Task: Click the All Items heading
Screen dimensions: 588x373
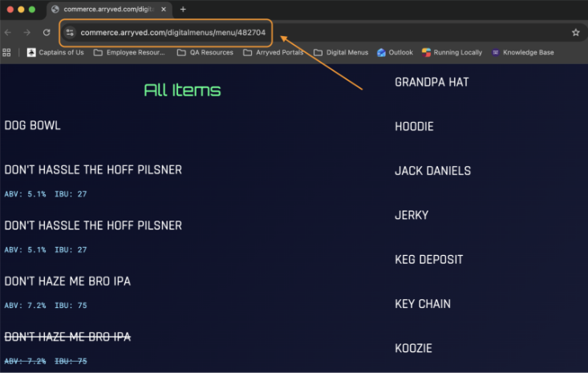Action: (x=182, y=91)
